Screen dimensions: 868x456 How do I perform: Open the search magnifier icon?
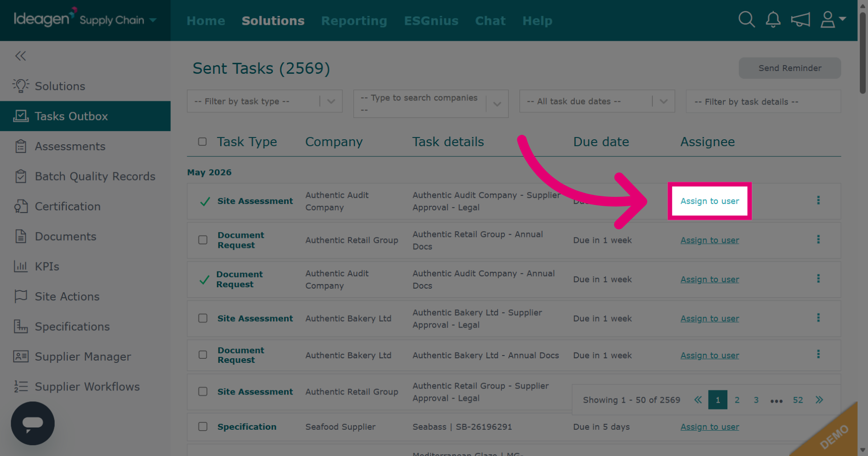pyautogui.click(x=746, y=20)
